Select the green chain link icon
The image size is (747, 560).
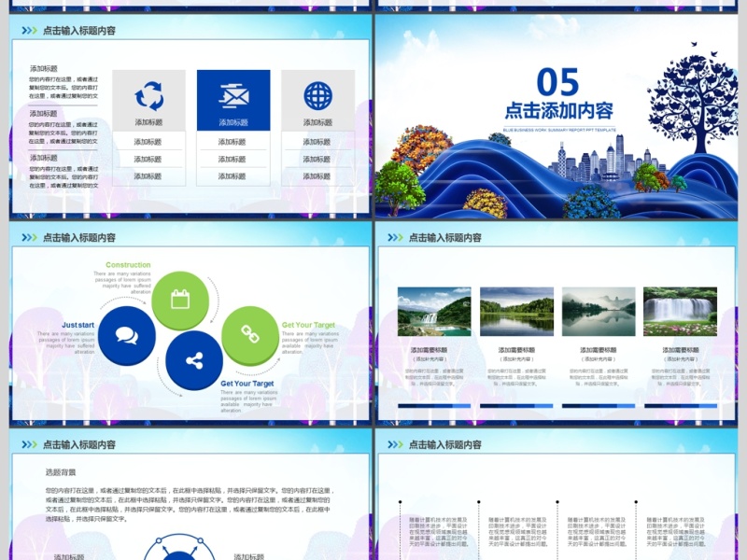(x=250, y=334)
